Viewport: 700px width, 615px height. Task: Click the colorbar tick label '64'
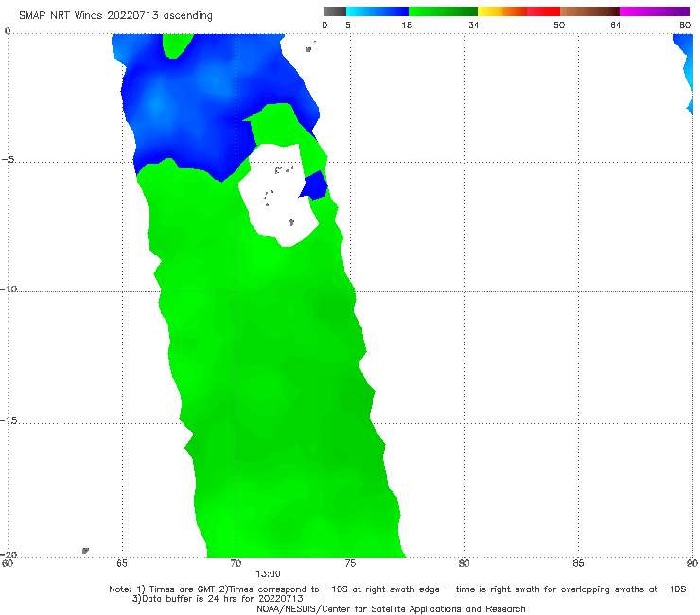616,25
